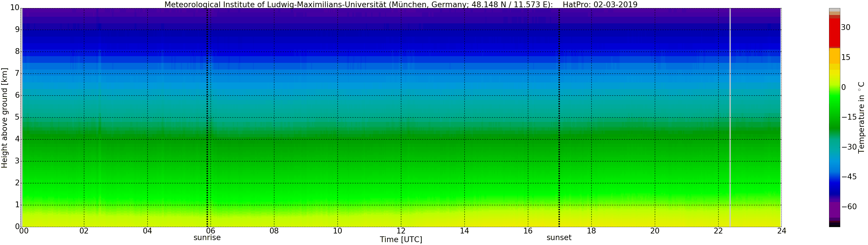Image resolution: width=868 pixels, height=245 pixels.
Task: Click the 12 tick label on the time axis
Action: [x=401, y=231]
